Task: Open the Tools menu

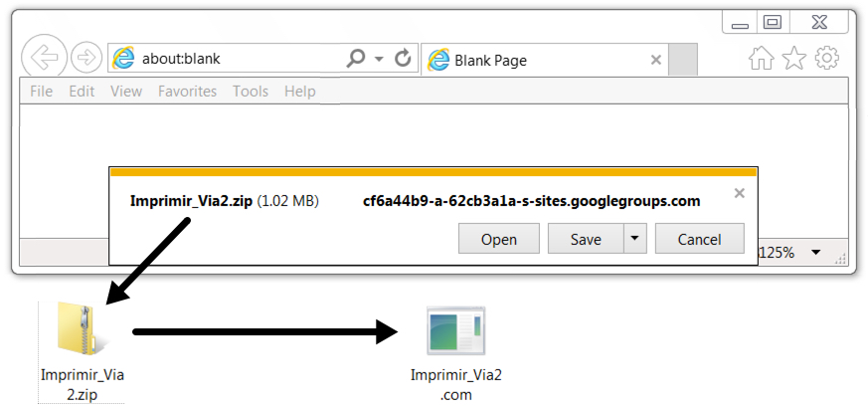Action: coord(251,91)
